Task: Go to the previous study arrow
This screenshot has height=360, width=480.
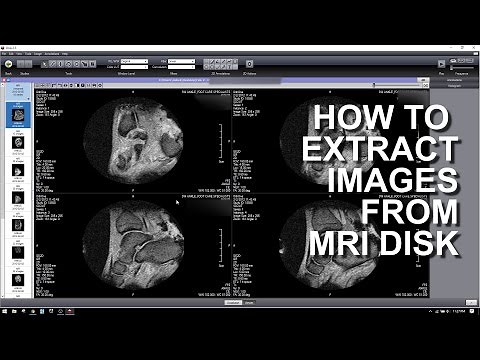Action: tap(21, 64)
